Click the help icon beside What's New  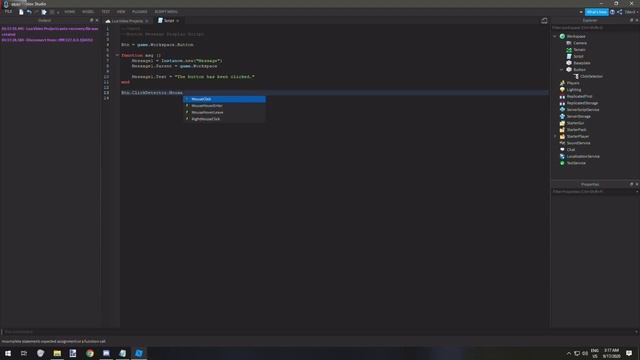[612, 12]
